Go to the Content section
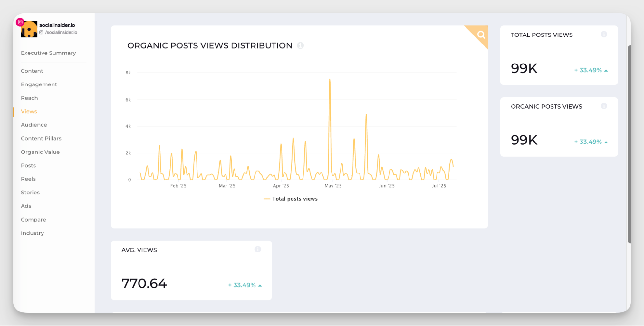 (32, 71)
